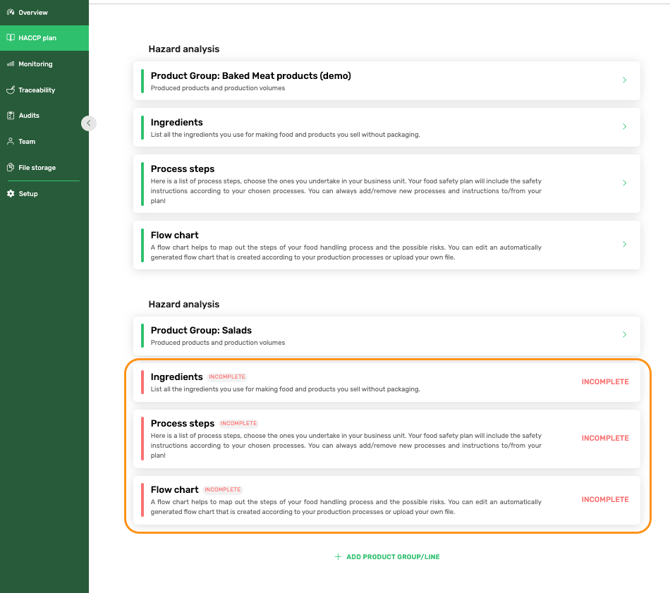Open the incomplete Flow chart card title
This screenshot has width=670, height=593.
click(x=174, y=490)
